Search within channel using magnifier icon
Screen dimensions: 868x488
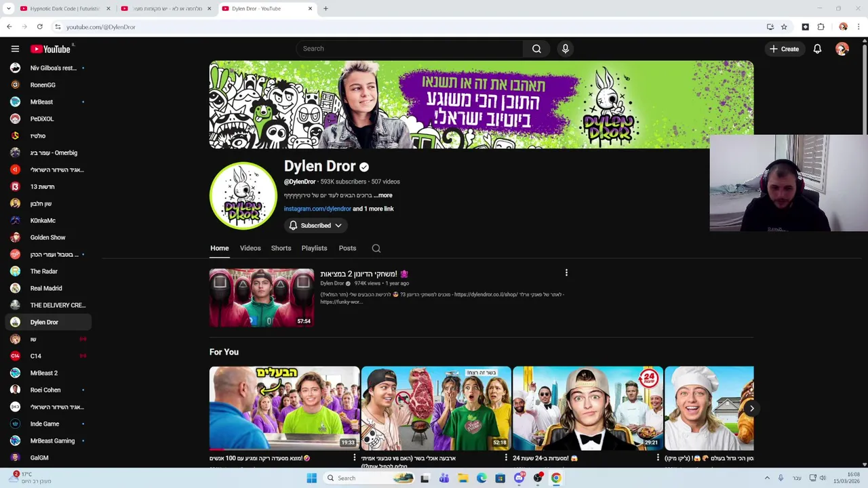point(376,248)
